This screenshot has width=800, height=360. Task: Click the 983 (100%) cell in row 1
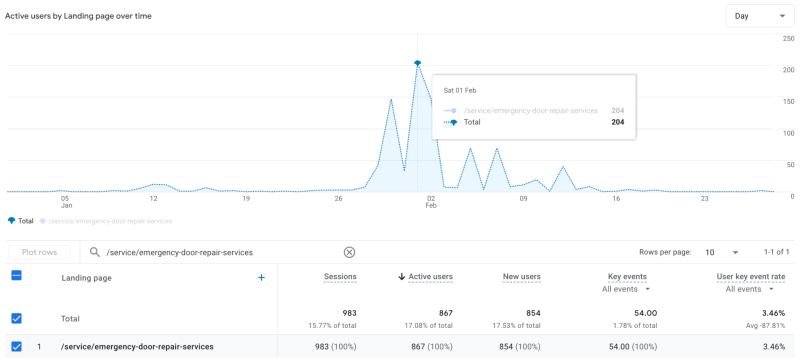(x=336, y=347)
